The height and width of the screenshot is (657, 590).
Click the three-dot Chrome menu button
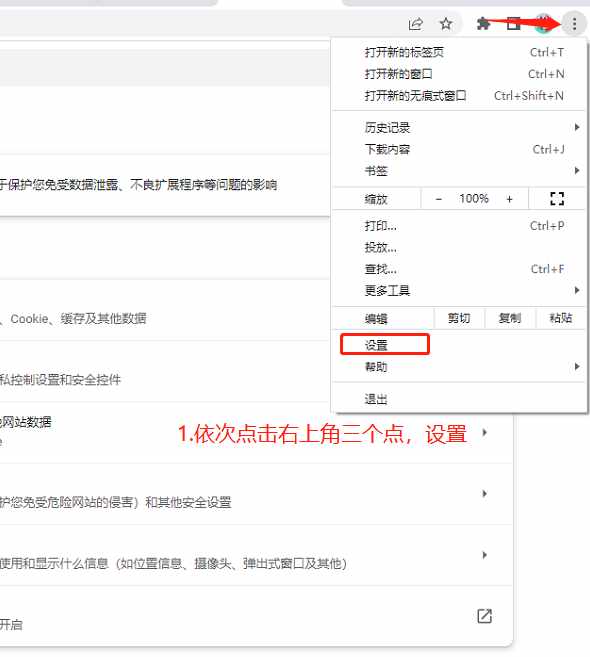[574, 24]
